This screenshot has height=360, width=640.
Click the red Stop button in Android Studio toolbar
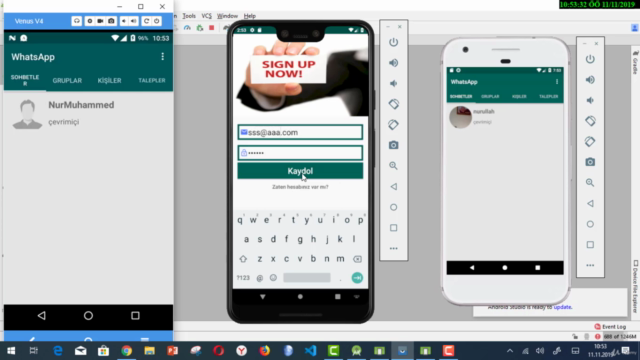[211, 28]
